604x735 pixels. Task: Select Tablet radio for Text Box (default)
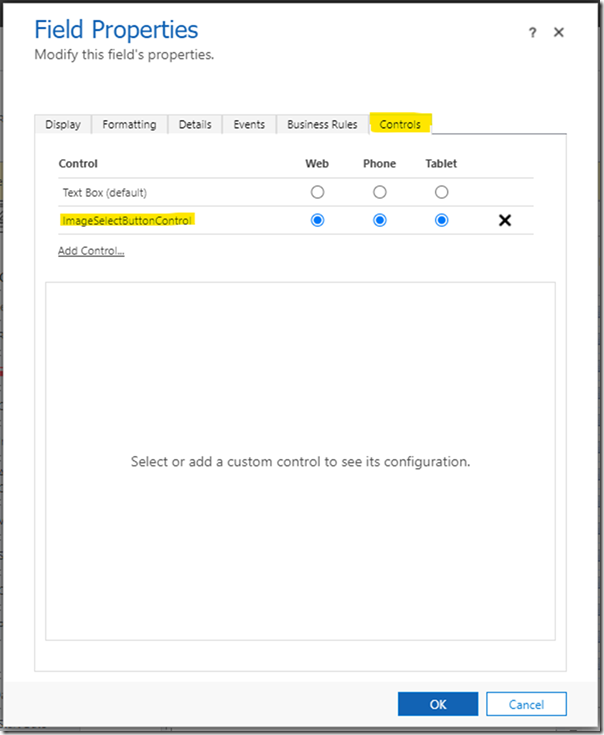441,192
